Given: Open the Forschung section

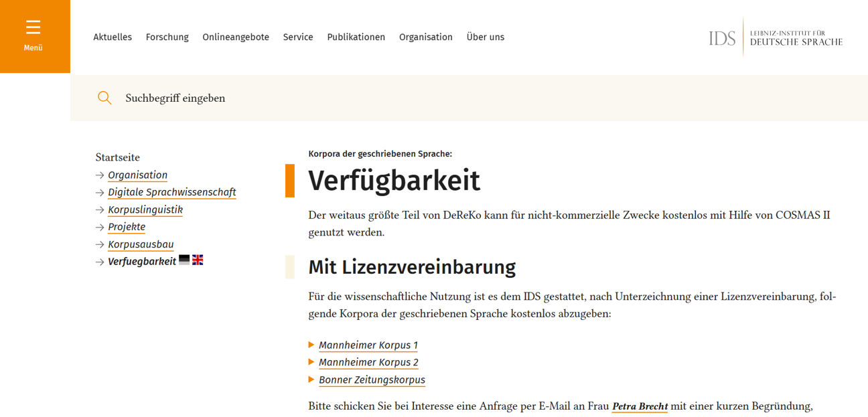Looking at the screenshot, I should (x=167, y=37).
